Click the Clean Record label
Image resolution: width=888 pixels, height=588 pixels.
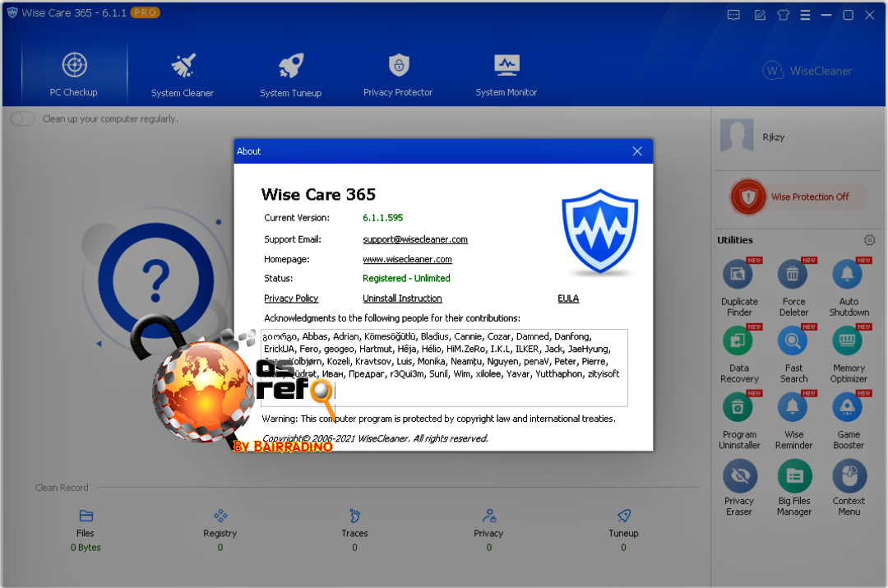pyautogui.click(x=62, y=488)
